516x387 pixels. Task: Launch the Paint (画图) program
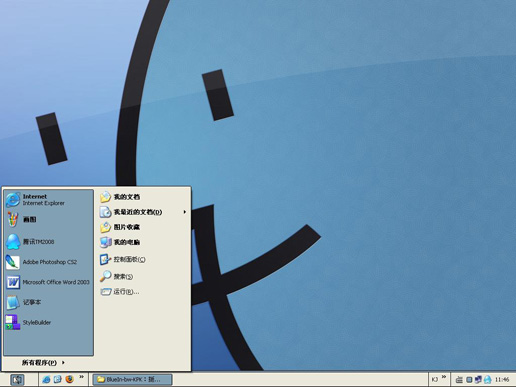point(49,220)
